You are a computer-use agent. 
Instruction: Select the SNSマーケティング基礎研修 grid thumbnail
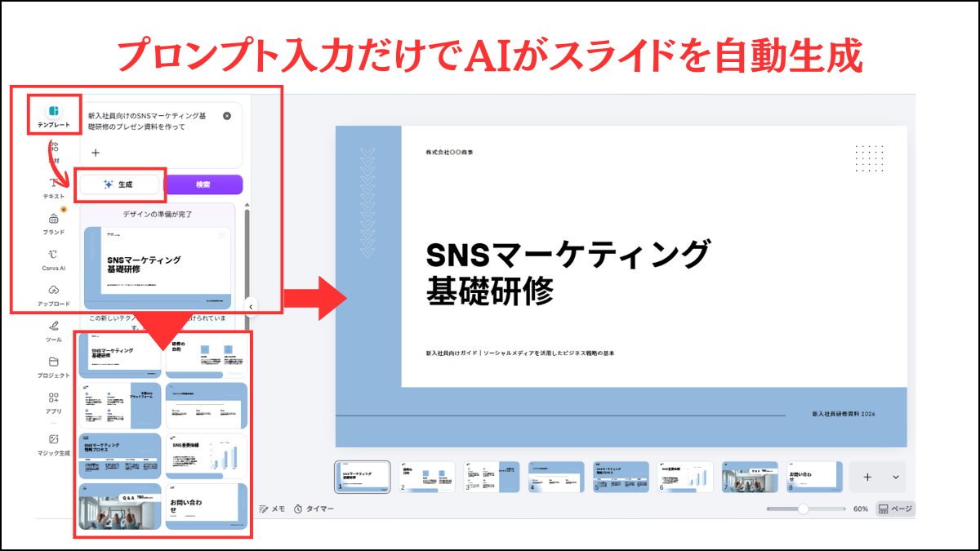coord(120,355)
